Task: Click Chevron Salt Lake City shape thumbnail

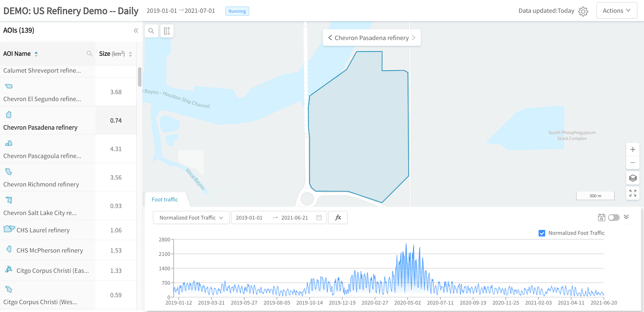Action: click(x=9, y=200)
